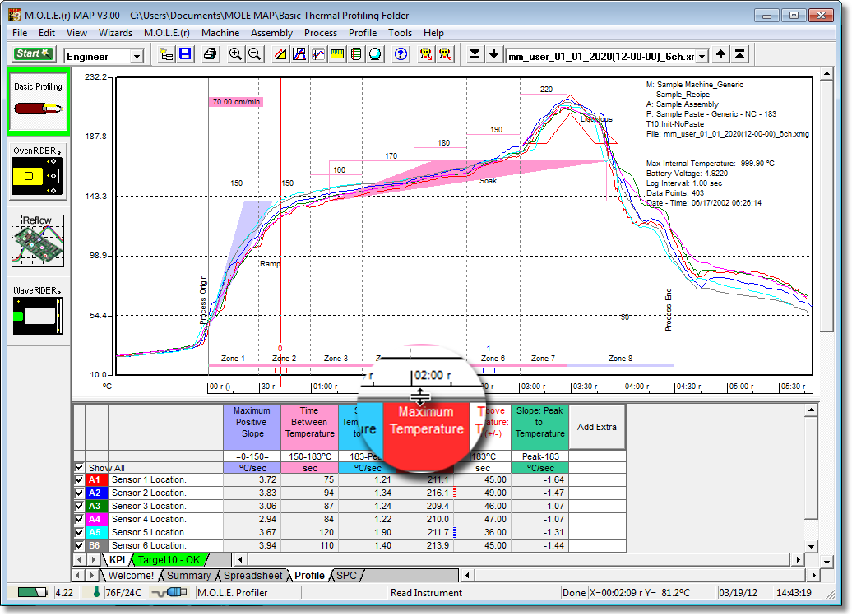Image resolution: width=852 pixels, height=616 pixels.
Task: Click the yellow ruler measure tool icon
Action: click(337, 54)
